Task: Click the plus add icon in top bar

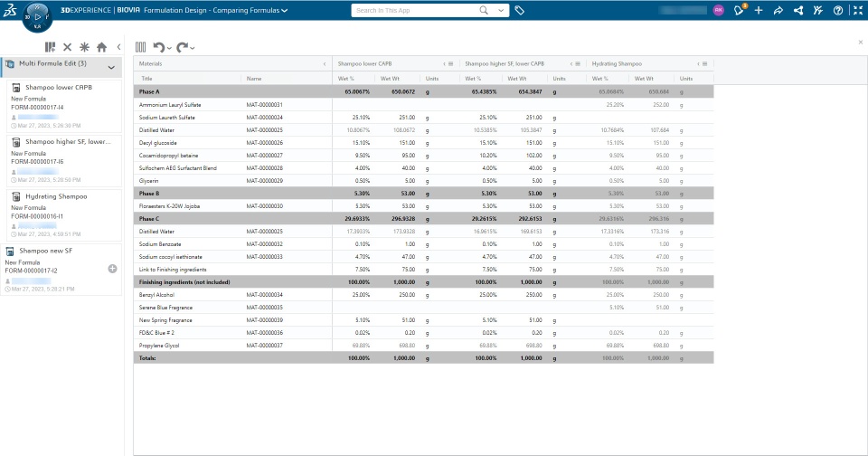Action: [759, 10]
